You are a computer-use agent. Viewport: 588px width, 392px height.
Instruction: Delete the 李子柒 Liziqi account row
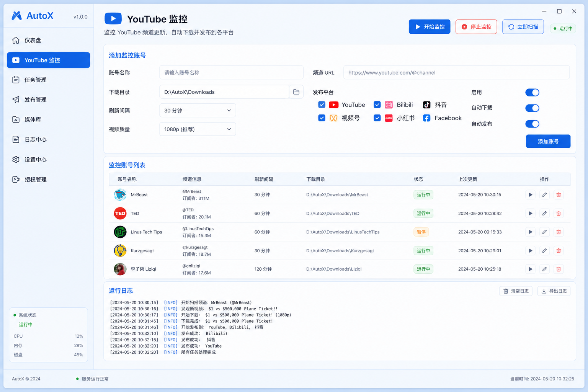559,269
